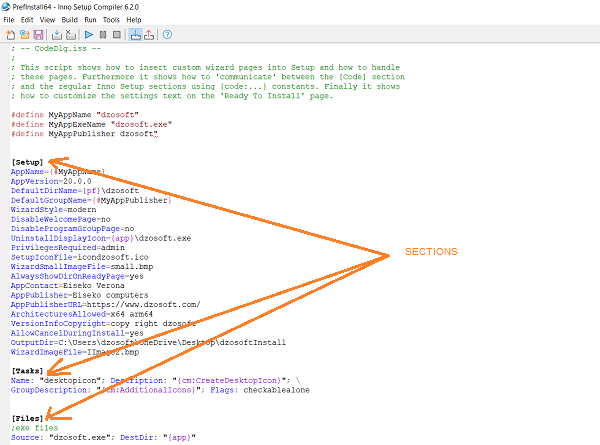Click the '#define MyAppName "dzosoft"' line
This screenshot has width=600, height=445.
click(x=75, y=115)
